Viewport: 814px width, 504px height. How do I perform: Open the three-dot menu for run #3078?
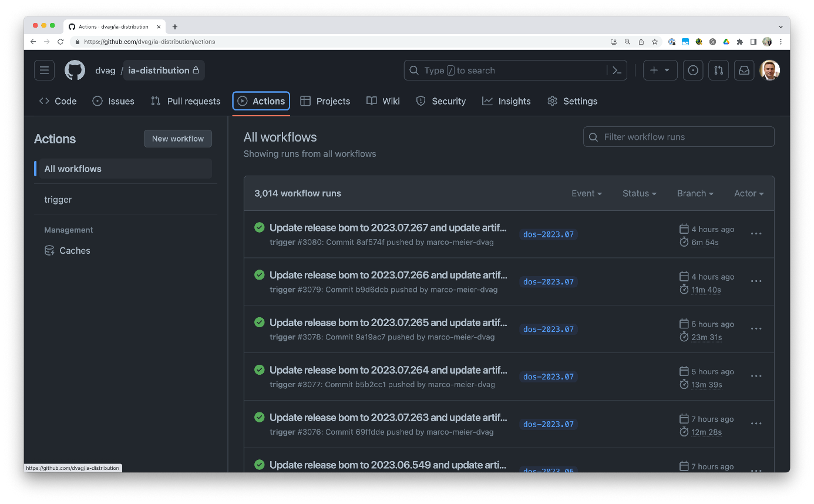pyautogui.click(x=756, y=329)
